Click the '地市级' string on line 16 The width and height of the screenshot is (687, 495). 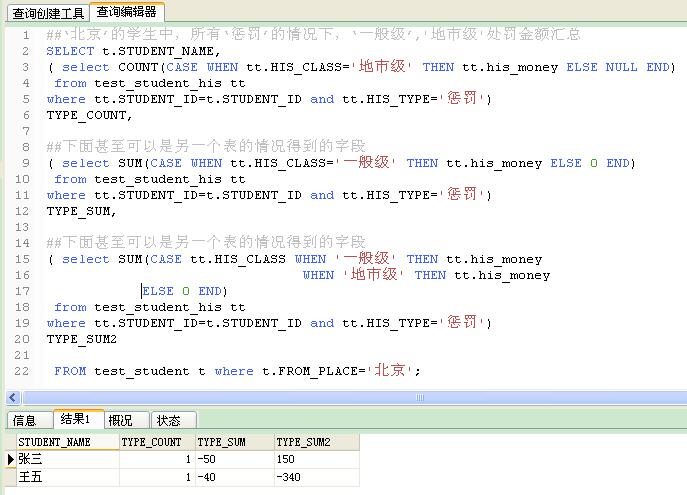click(374, 275)
